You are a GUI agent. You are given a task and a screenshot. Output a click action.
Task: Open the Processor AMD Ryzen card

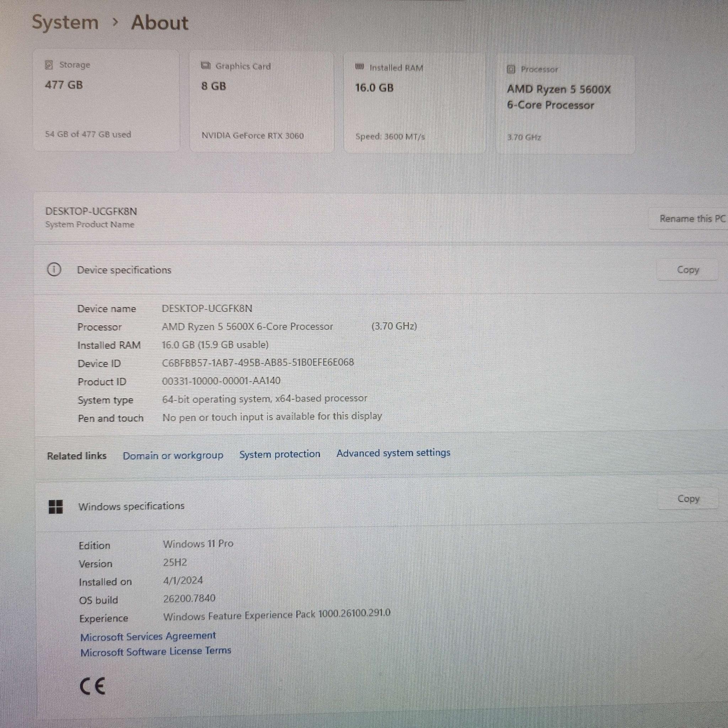[565, 105]
